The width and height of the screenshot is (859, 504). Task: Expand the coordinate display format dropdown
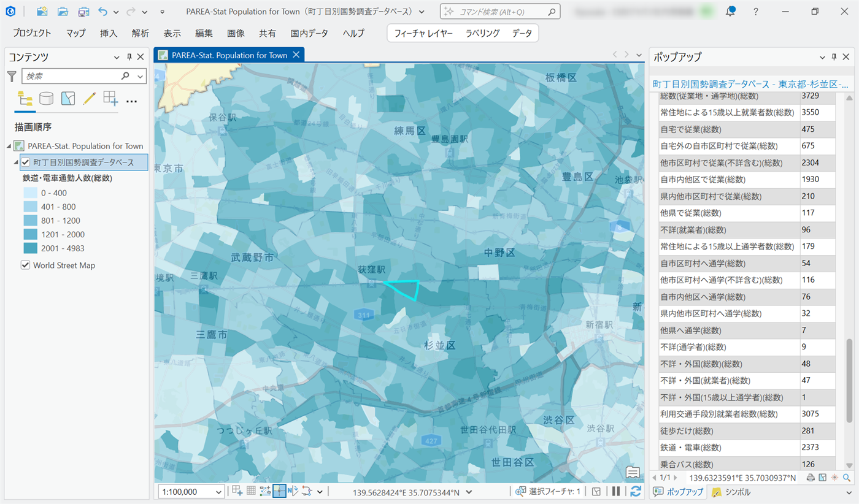coord(469,492)
